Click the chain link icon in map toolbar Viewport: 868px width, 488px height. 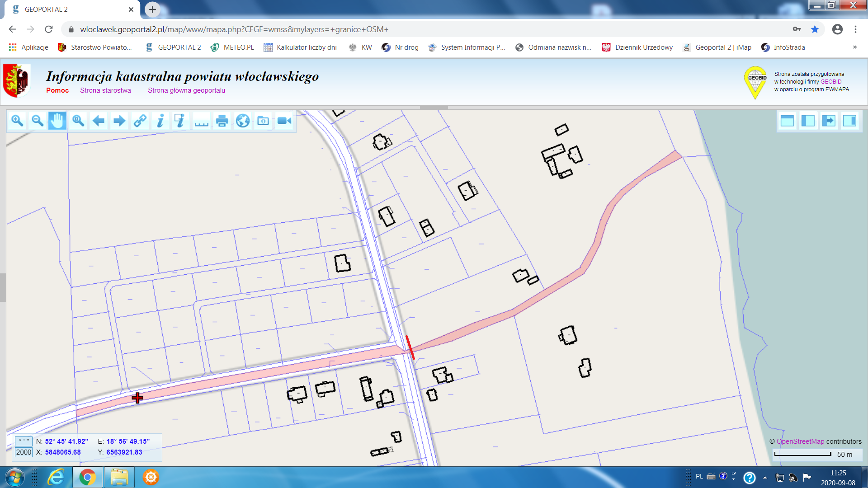140,121
